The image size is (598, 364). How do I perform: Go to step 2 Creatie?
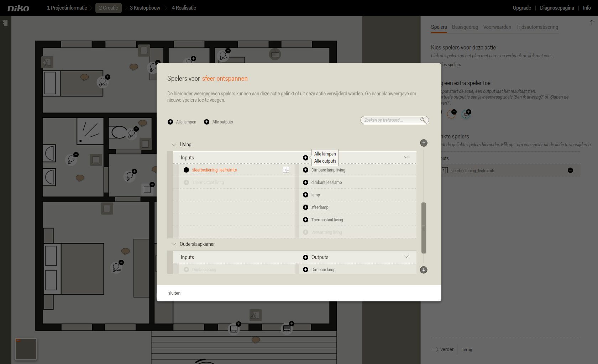(109, 8)
